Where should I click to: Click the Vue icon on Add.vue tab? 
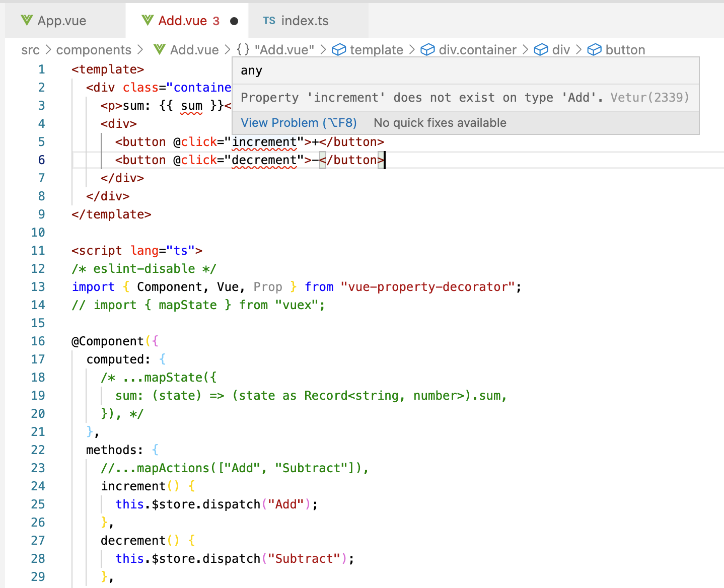[x=148, y=21]
